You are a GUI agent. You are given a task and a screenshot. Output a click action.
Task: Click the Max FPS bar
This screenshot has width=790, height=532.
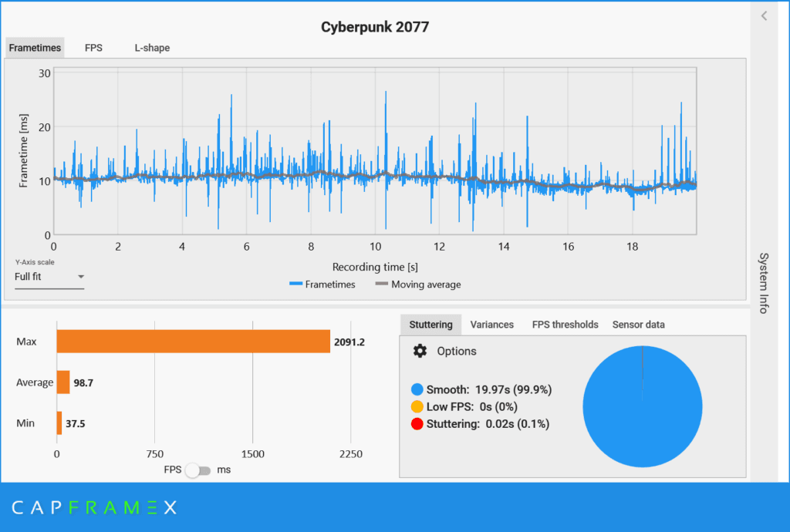click(194, 342)
